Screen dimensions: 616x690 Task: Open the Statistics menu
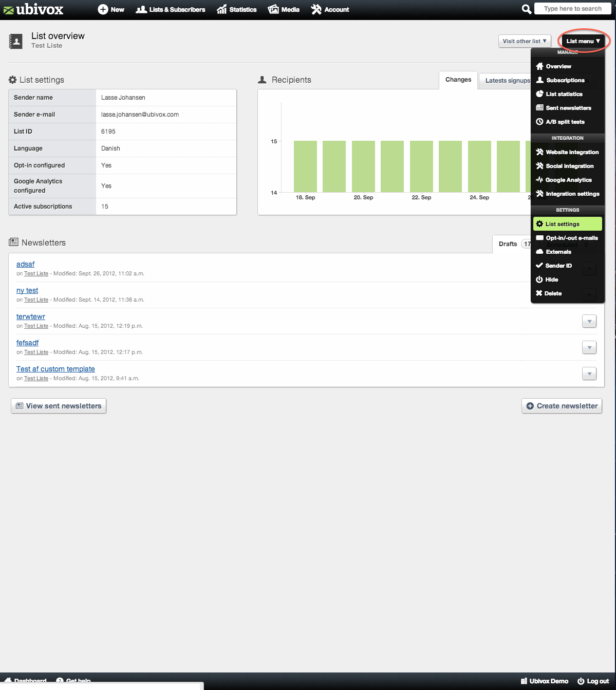(237, 9)
